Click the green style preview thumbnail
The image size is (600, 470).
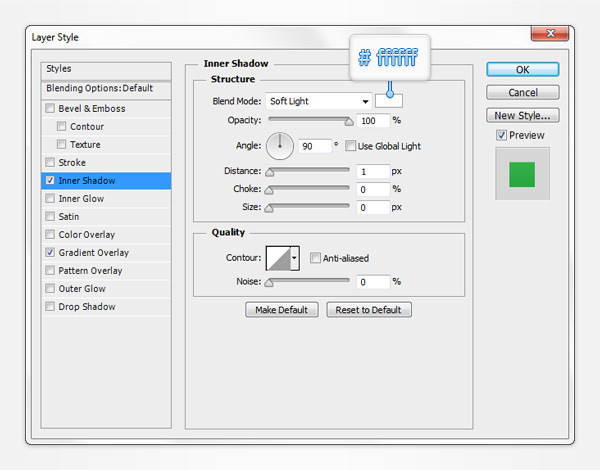(x=523, y=174)
